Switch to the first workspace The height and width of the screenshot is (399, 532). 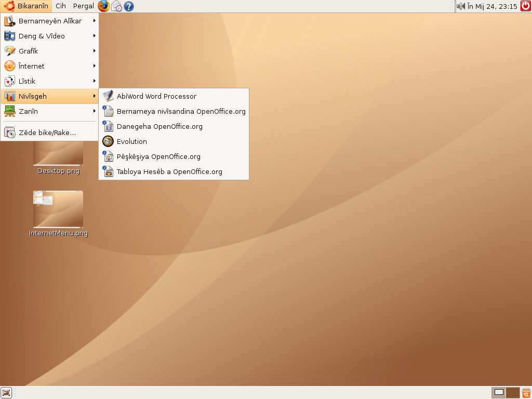(x=499, y=393)
